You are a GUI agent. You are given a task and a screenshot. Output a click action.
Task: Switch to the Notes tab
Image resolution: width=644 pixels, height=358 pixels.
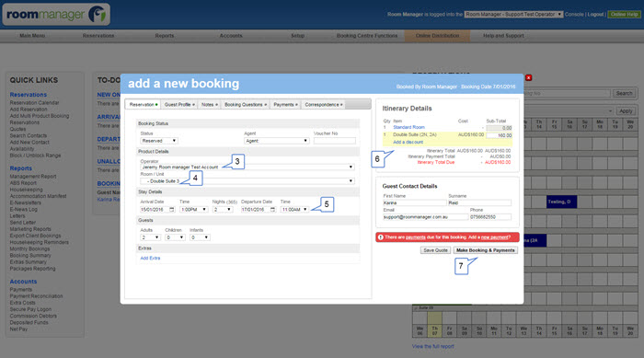click(209, 105)
